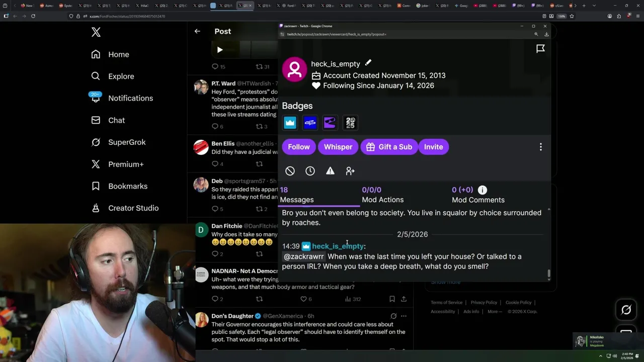The height and width of the screenshot is (362, 644).
Task: Click the zoom icon in Twitch popout bar
Action: (x=536, y=34)
